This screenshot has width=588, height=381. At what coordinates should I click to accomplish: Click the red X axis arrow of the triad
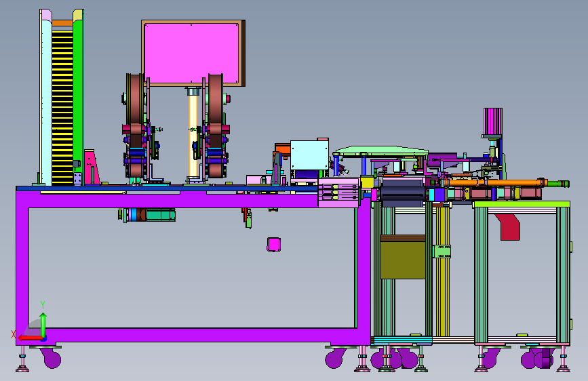(x=29, y=338)
